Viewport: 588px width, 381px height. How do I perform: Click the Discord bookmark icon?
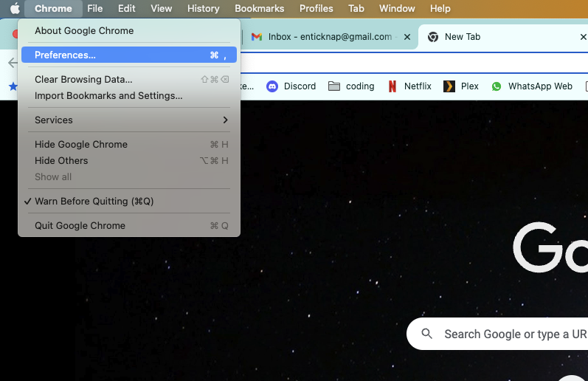pos(272,86)
